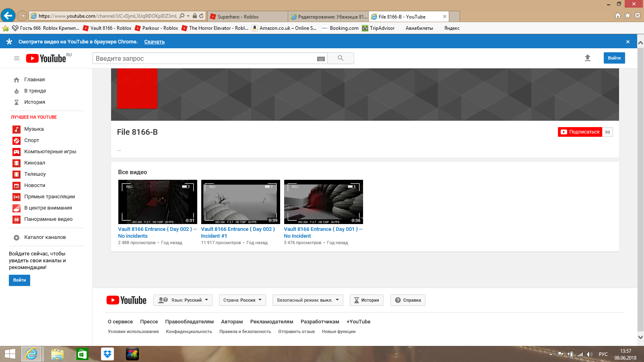Click the Скачать link in the banner
644x362 pixels.
click(155, 42)
